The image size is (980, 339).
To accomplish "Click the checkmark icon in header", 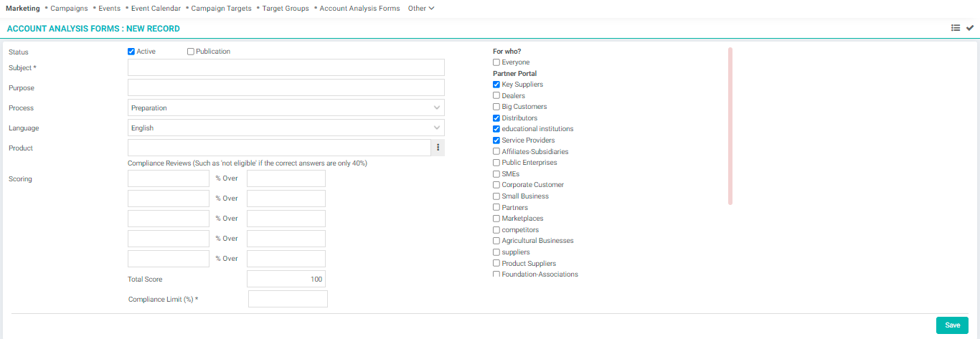I will point(970,28).
